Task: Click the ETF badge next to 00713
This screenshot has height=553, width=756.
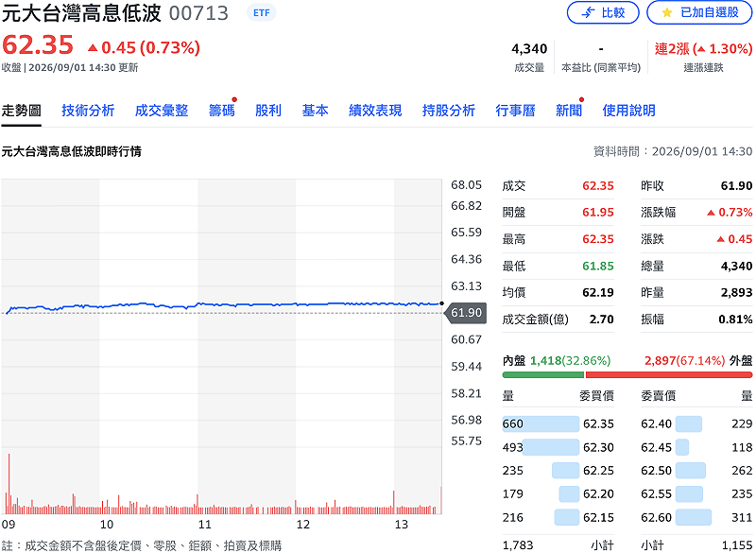Action: click(x=262, y=12)
